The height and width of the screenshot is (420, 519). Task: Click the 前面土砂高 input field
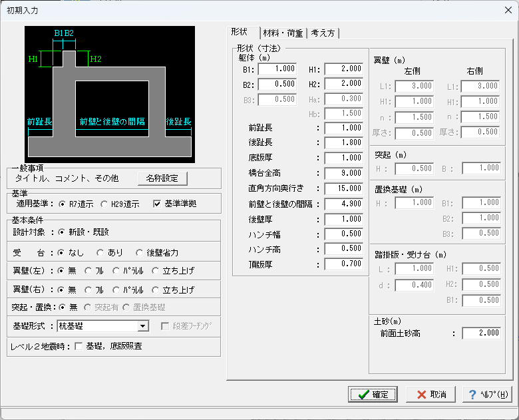pos(482,333)
